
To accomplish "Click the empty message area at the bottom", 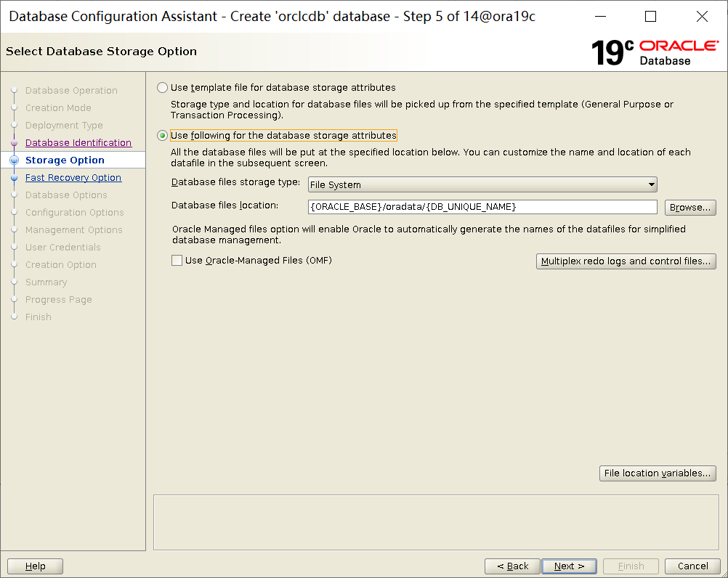I will [436, 522].
